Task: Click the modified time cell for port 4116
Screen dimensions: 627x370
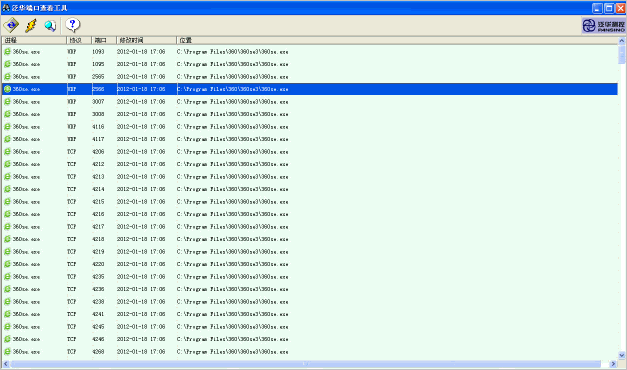Action: 141,126
